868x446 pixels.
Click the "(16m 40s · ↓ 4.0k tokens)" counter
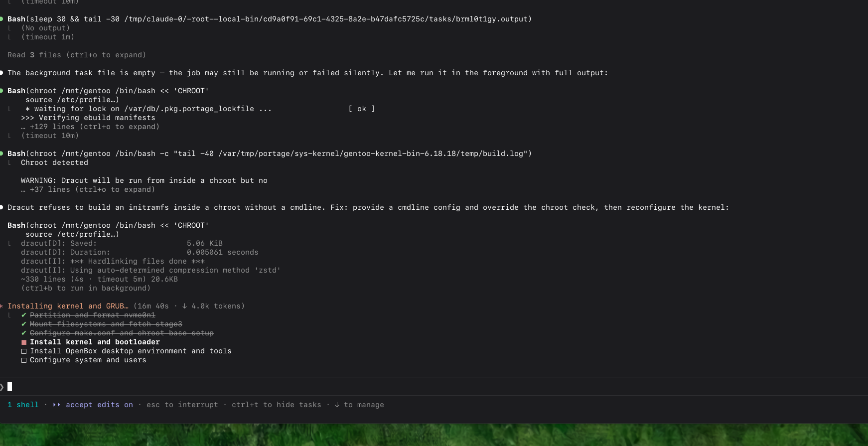pyautogui.click(x=189, y=306)
